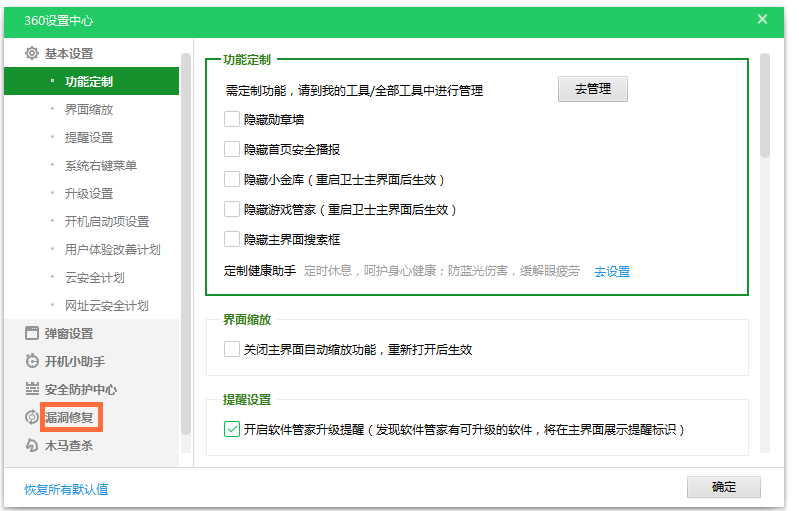Click the 去管理 button
Viewport: 799px width, 511px height.
[593, 89]
